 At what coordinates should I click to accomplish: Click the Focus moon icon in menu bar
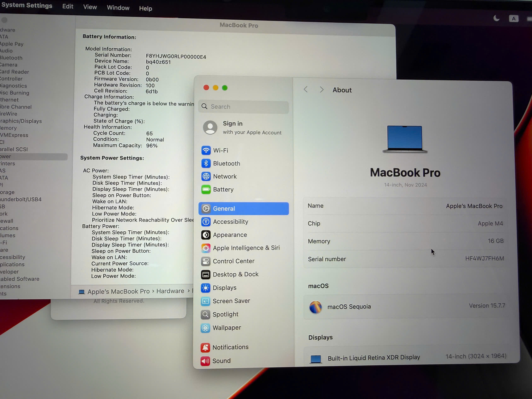[496, 18]
